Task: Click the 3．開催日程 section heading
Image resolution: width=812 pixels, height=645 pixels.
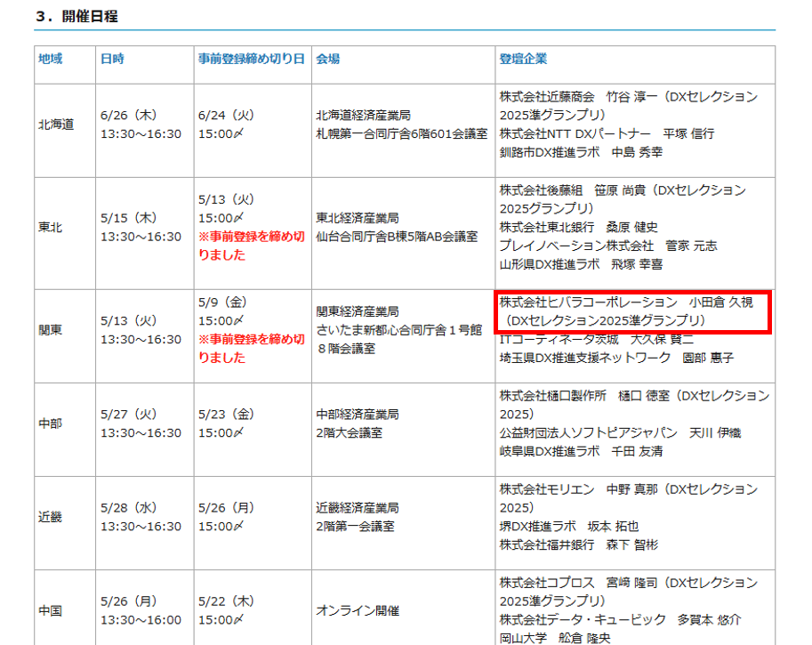Action: 76,16
